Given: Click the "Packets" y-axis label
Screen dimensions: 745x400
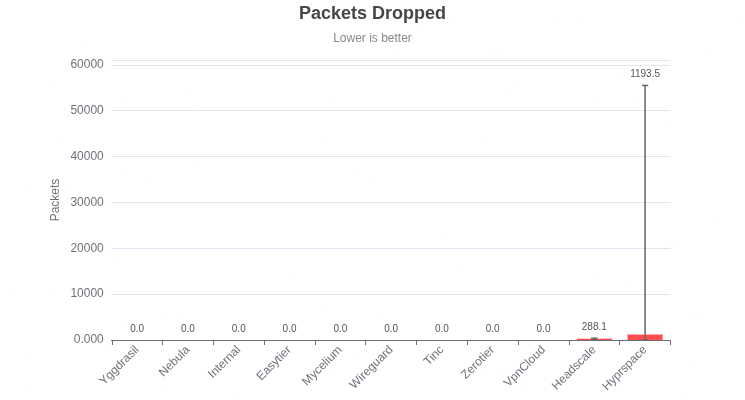Looking at the screenshot, I should point(55,200).
